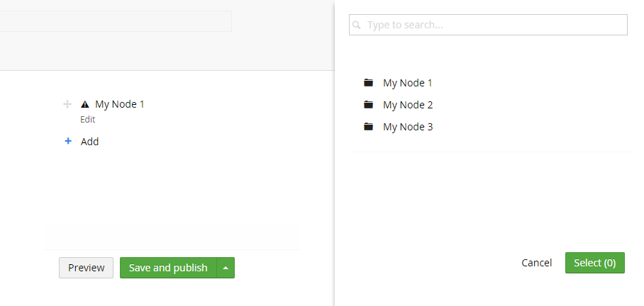Viewport: 644px width, 306px height.
Task: Click My Node 1 in the content list
Action: point(120,104)
